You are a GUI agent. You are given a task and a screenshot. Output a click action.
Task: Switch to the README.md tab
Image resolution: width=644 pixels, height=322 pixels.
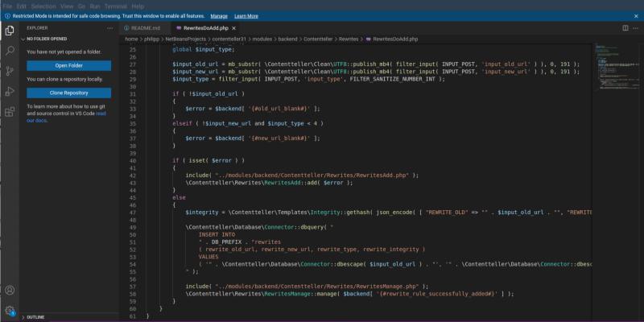tap(143, 27)
